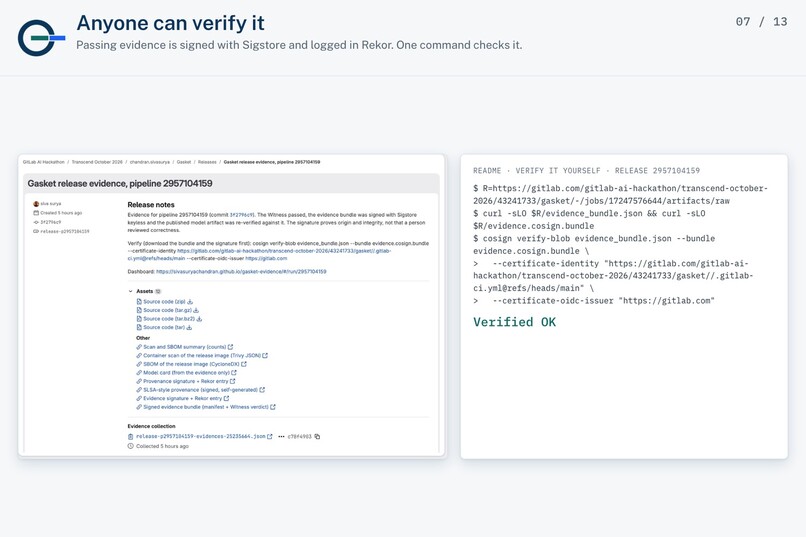
Task: Click the download icon beside Source code (tar.bz2)
Action: [x=199, y=319]
